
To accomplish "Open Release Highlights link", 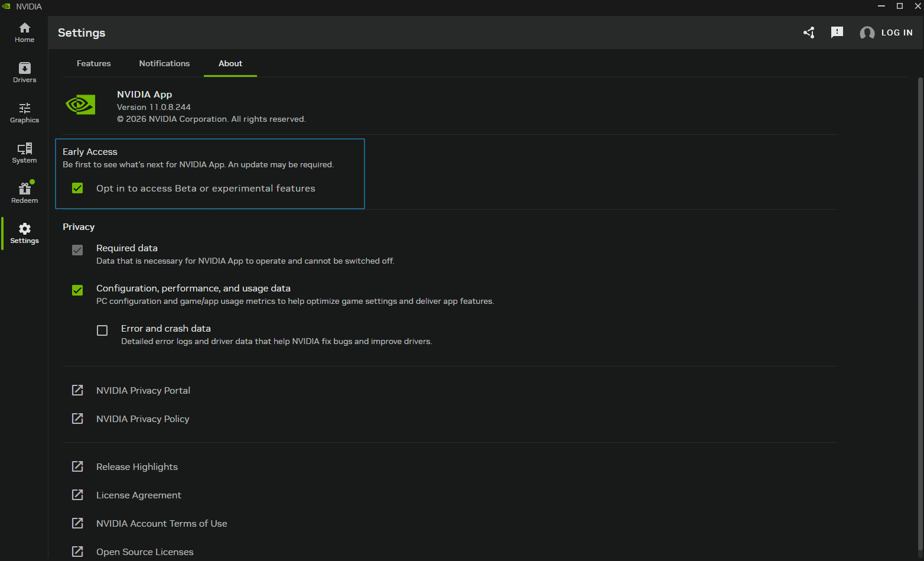I will [x=137, y=466].
